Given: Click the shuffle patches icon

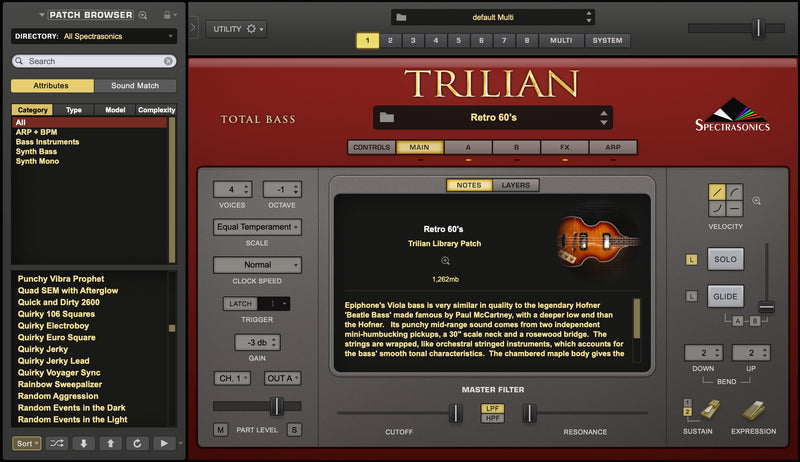Looking at the screenshot, I should click(x=57, y=443).
